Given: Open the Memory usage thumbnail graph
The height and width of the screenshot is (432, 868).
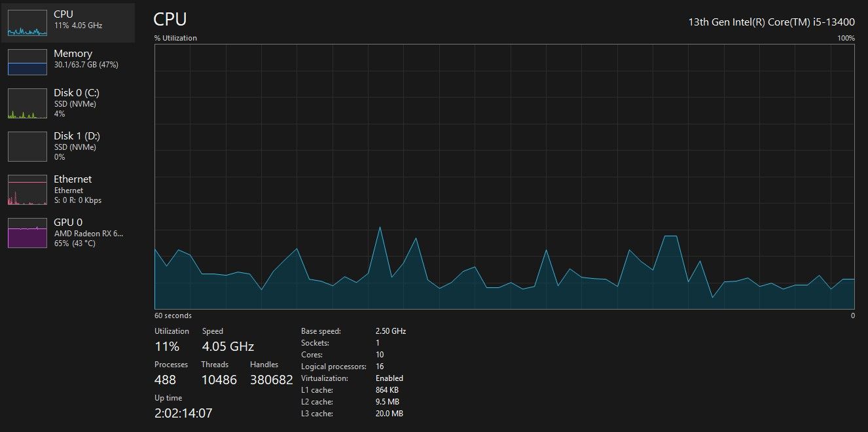Looking at the screenshot, I should click(x=27, y=62).
